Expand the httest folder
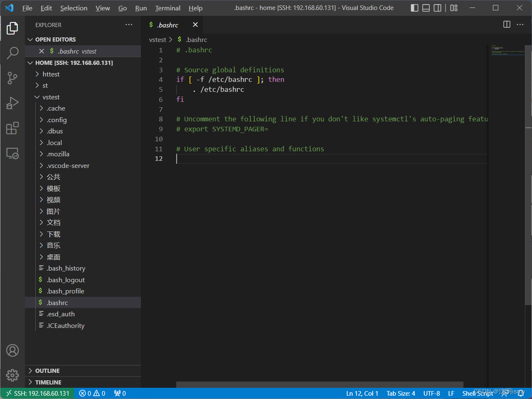The height and width of the screenshot is (399, 532). click(83, 74)
